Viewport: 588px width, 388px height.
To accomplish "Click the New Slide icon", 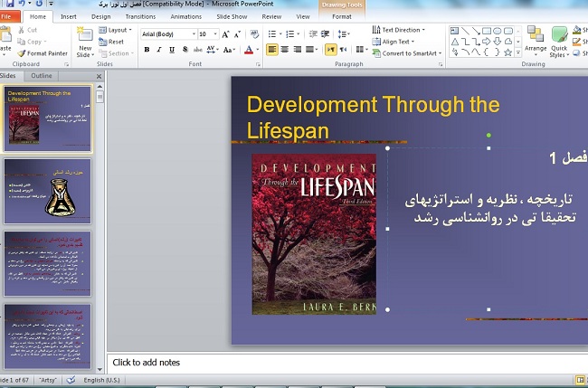I will coord(85,34).
